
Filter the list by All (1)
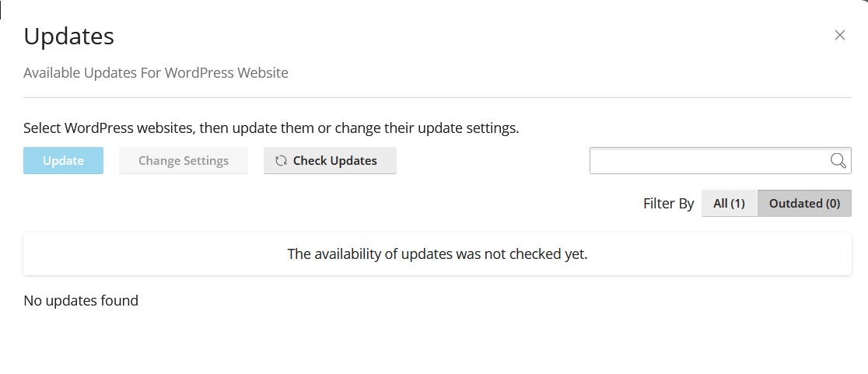(x=729, y=203)
